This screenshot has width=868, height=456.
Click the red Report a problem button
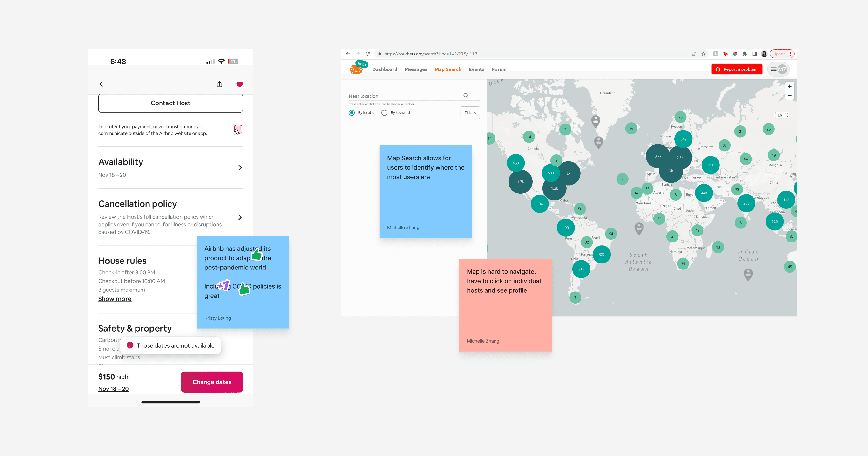[737, 69]
